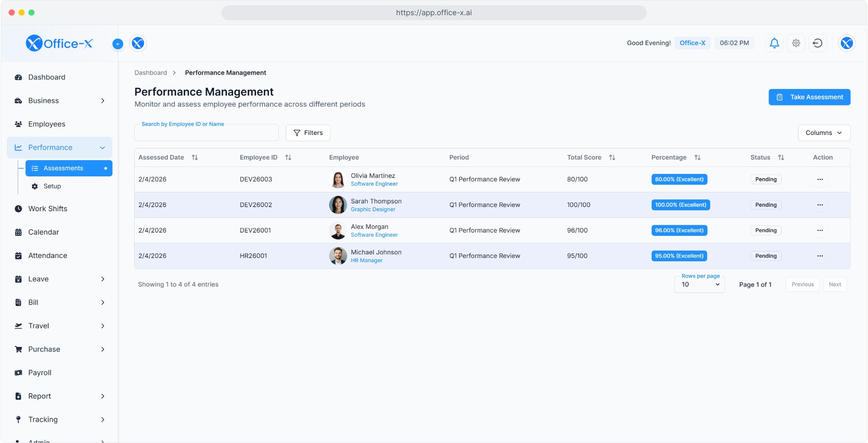Sort the table by Total Score
Image resolution: width=868 pixels, height=443 pixels.
612,157
